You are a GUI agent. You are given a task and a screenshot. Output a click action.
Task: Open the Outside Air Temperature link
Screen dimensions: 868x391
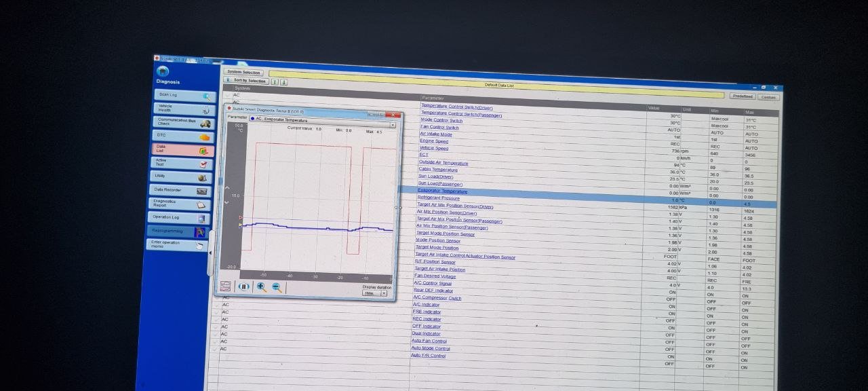tap(443, 162)
